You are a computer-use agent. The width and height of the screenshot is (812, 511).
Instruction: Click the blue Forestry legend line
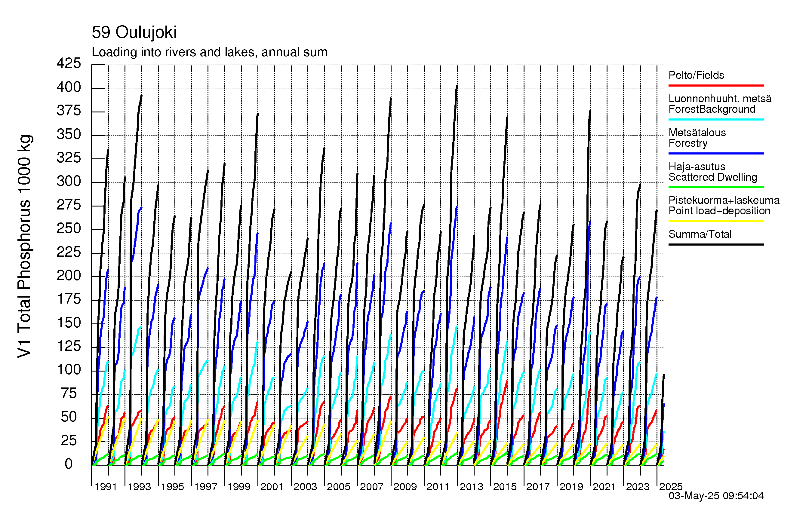pyautogui.click(x=716, y=153)
